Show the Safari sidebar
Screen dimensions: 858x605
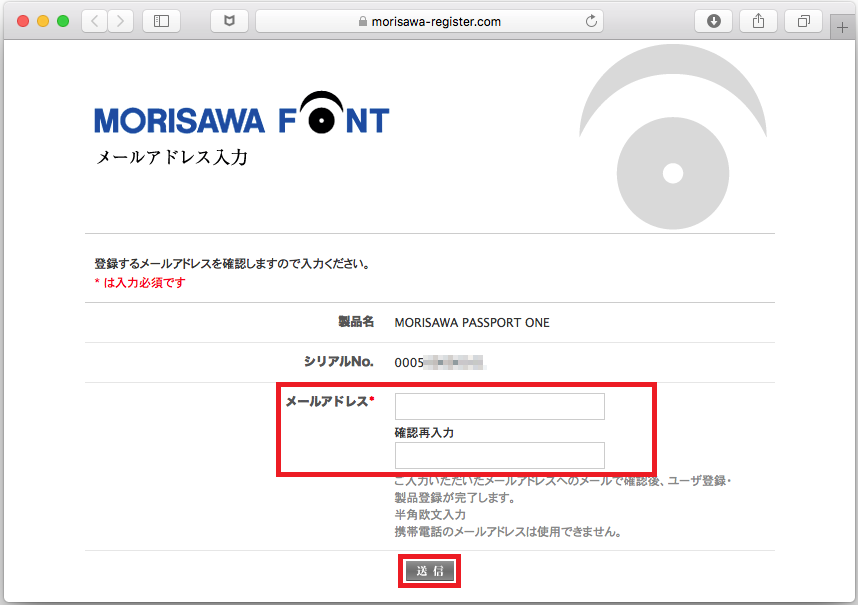pyautogui.click(x=161, y=21)
